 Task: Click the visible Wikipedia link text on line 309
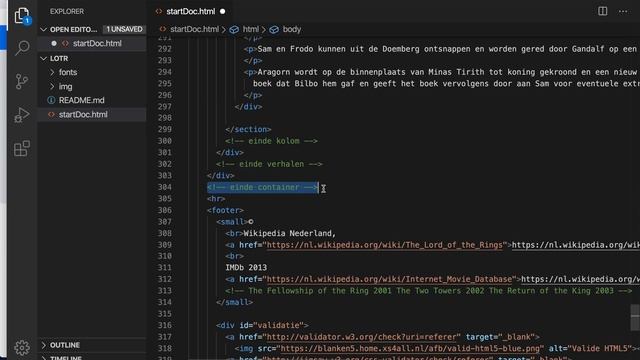[576, 245]
